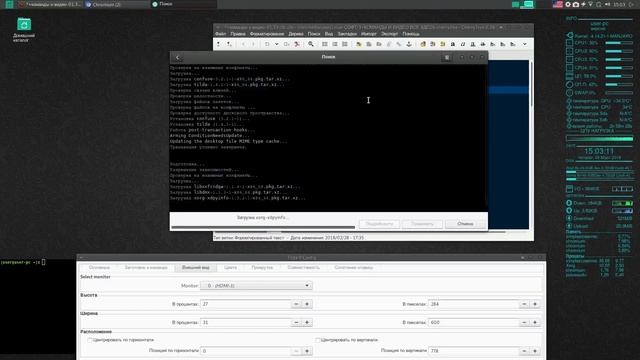
Task: Switch to the Поиск task in top panel
Action: point(183,4)
